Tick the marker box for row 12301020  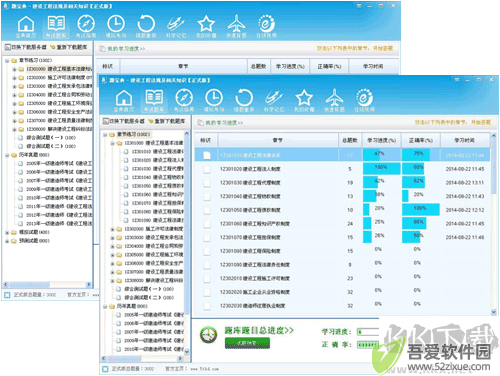[x=207, y=169]
